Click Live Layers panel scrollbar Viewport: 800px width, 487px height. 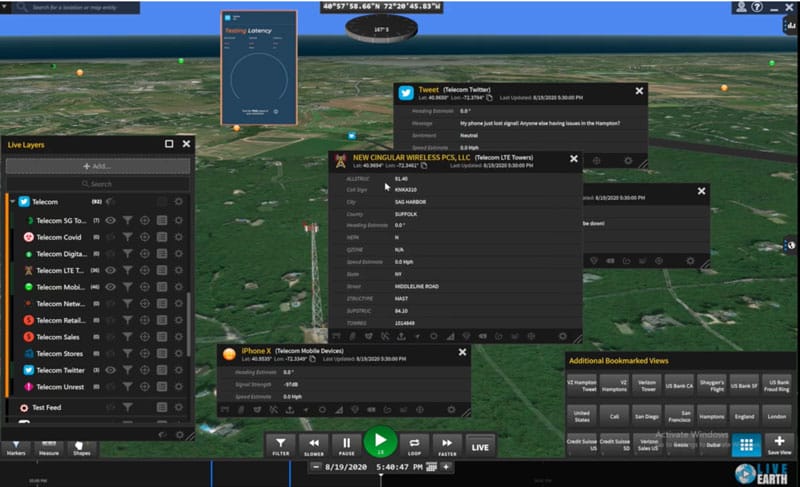coord(189,324)
